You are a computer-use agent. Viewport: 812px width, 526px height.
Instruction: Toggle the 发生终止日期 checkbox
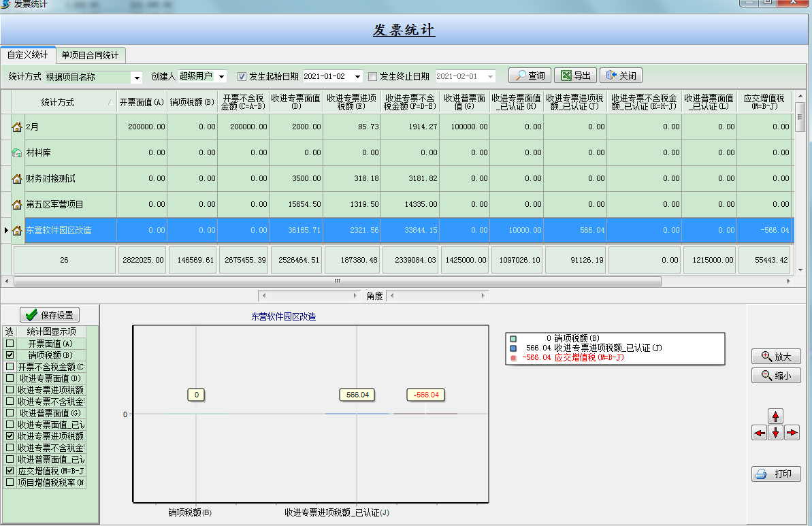click(x=372, y=76)
